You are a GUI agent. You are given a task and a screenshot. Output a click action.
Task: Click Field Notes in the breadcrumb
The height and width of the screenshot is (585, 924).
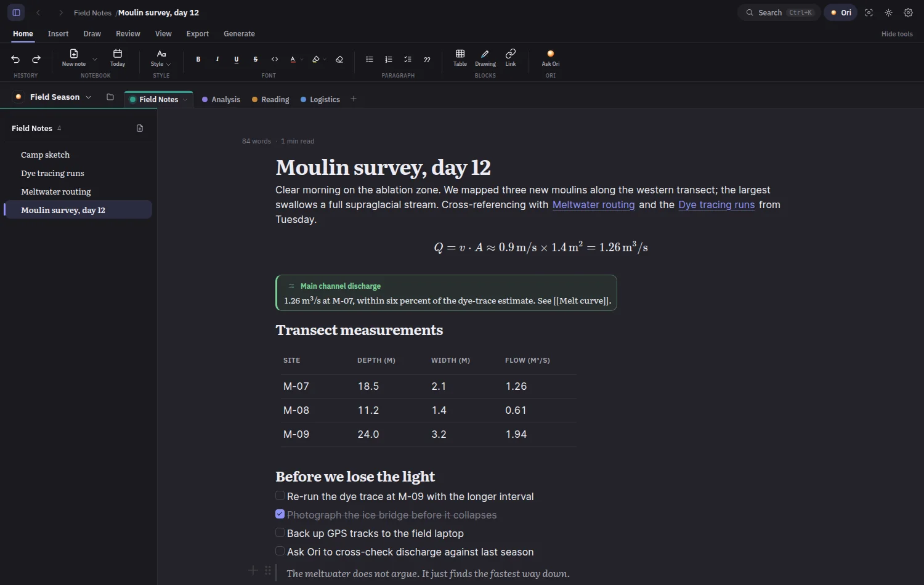[x=92, y=13]
